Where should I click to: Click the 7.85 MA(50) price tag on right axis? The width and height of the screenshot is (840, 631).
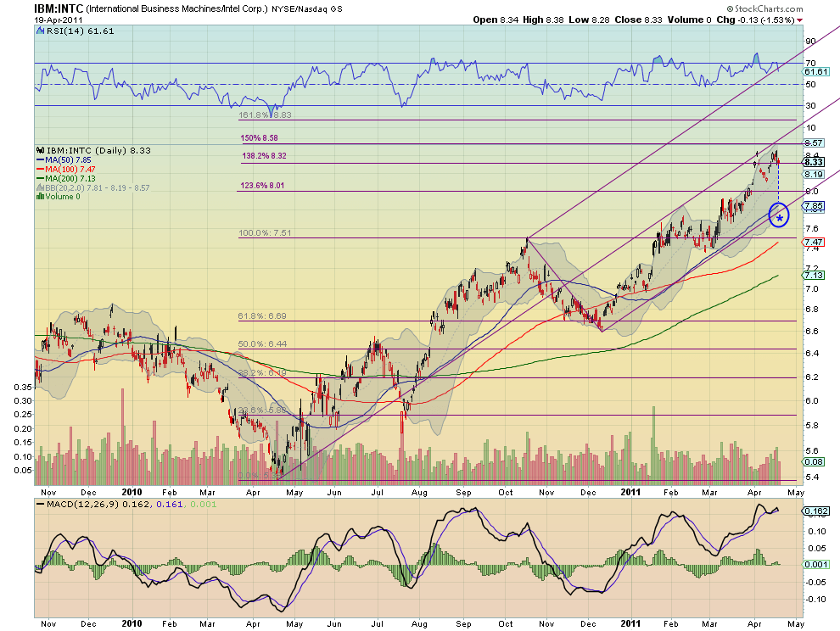tap(814, 206)
